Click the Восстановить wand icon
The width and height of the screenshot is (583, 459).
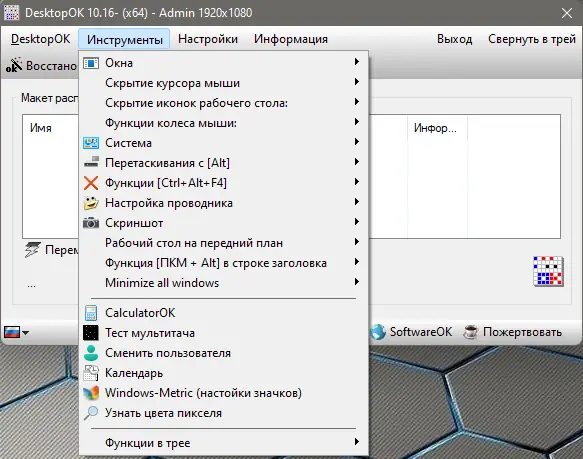pos(14,65)
